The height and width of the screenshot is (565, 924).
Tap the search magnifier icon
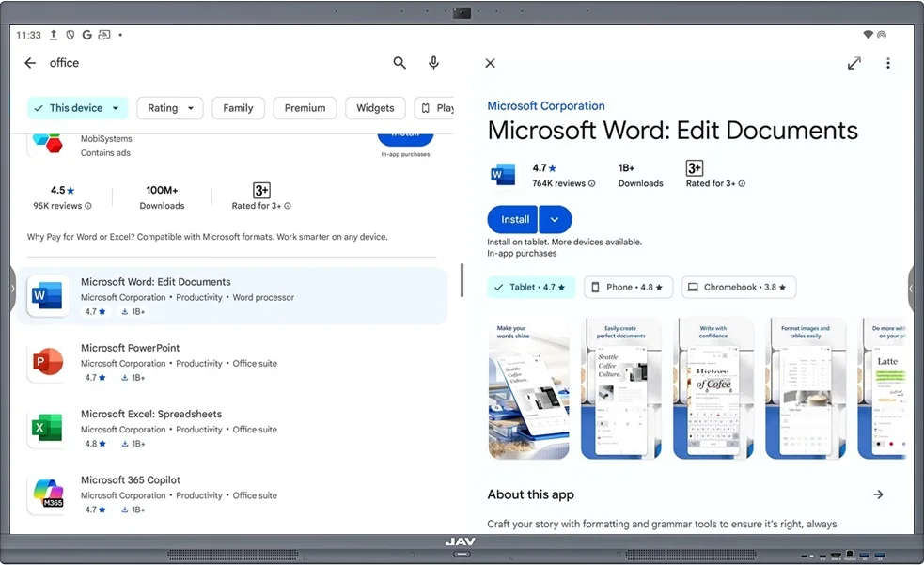(x=399, y=63)
